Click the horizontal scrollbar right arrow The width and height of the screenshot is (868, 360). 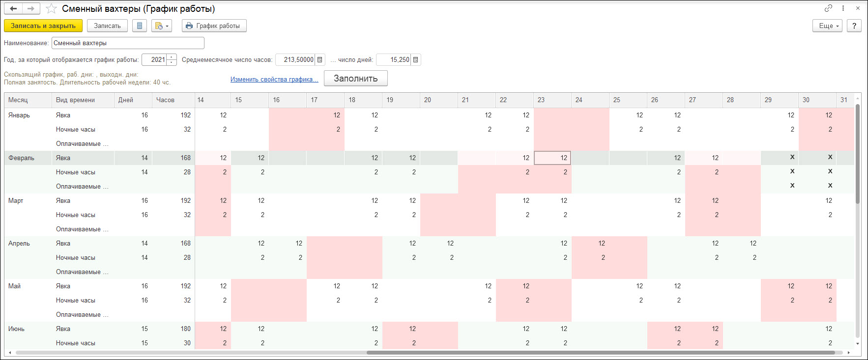coord(848,353)
